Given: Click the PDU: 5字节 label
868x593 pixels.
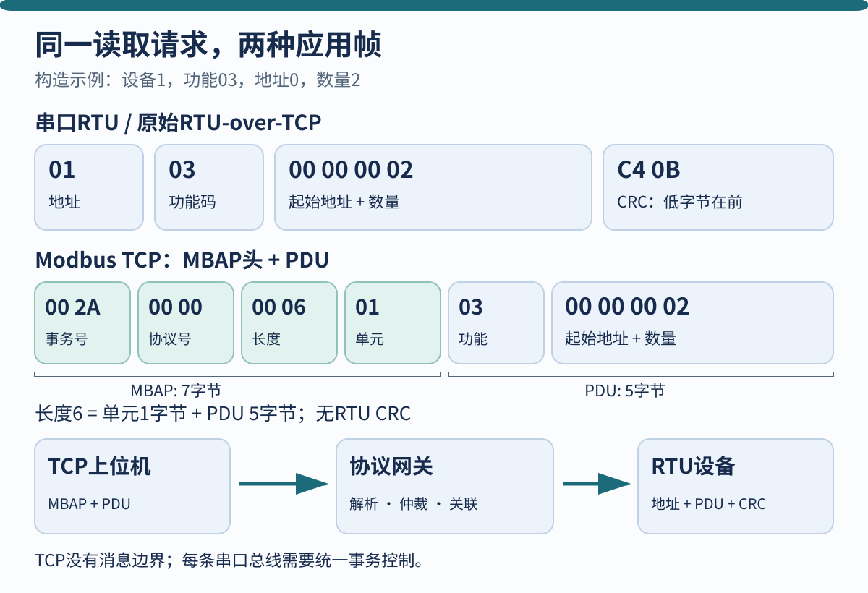Looking at the screenshot, I should coord(625,391).
